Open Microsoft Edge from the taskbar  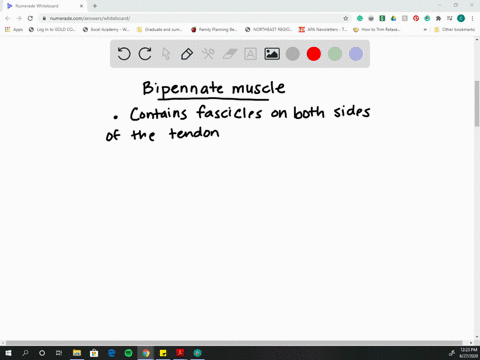click(x=111, y=353)
